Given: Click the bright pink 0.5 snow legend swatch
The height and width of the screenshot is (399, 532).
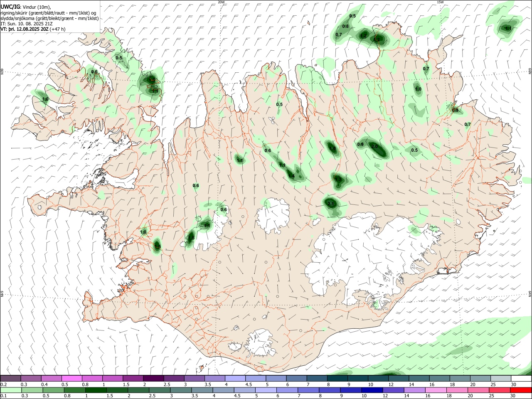Looking at the screenshot, I should pyautogui.click(x=71, y=378).
